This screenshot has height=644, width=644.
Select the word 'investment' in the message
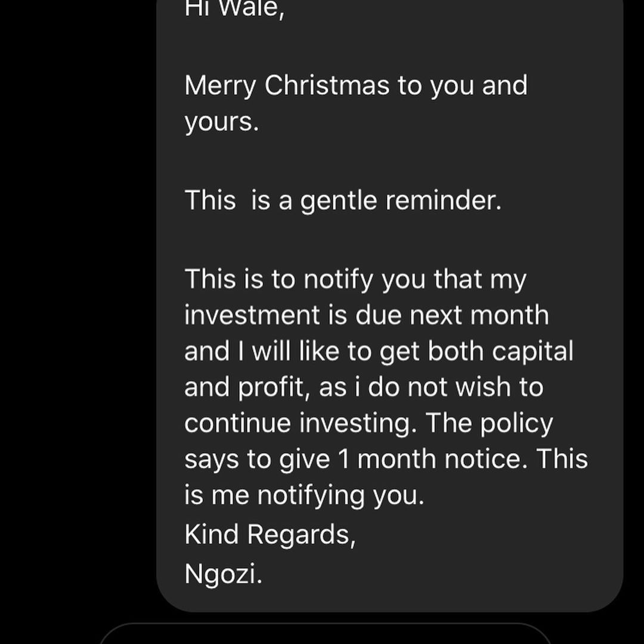point(252,315)
